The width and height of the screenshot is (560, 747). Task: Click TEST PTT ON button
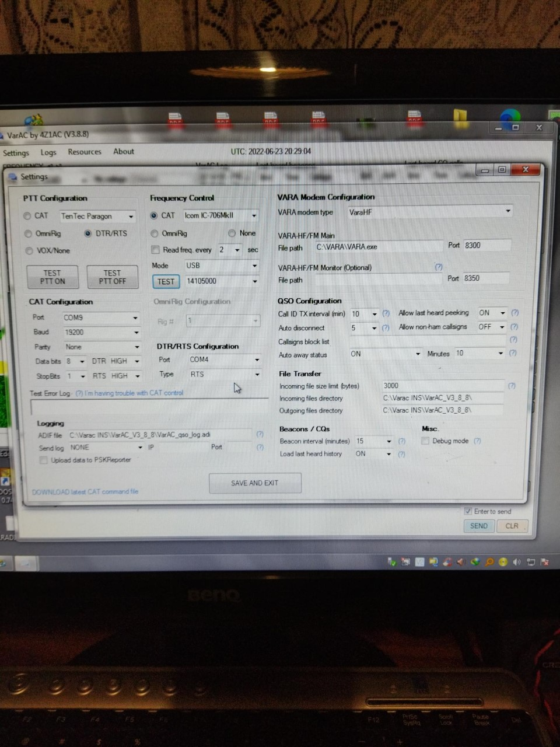[52, 277]
